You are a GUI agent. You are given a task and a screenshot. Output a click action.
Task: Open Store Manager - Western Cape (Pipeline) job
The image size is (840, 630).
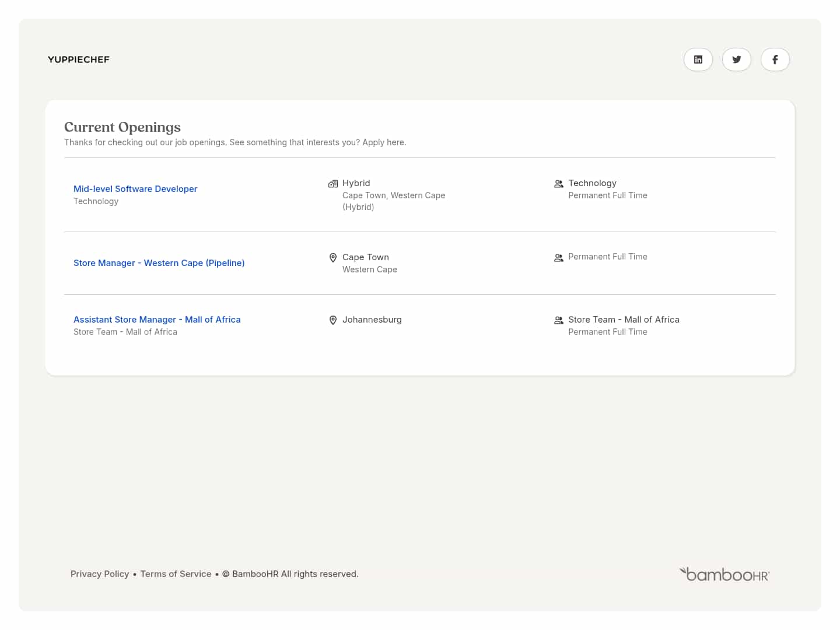(159, 263)
